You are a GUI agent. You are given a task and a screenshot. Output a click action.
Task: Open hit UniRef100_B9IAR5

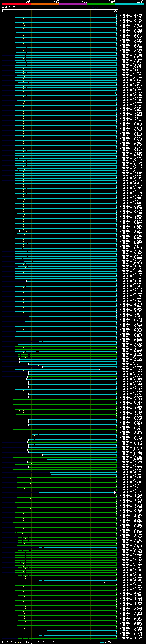point(131,567)
